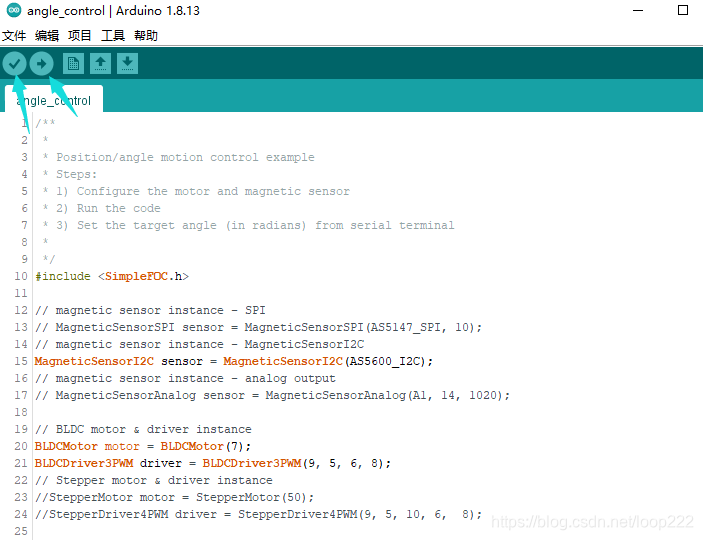Select the angle_control sketch tab
The width and height of the screenshot is (703, 540).
pos(54,99)
